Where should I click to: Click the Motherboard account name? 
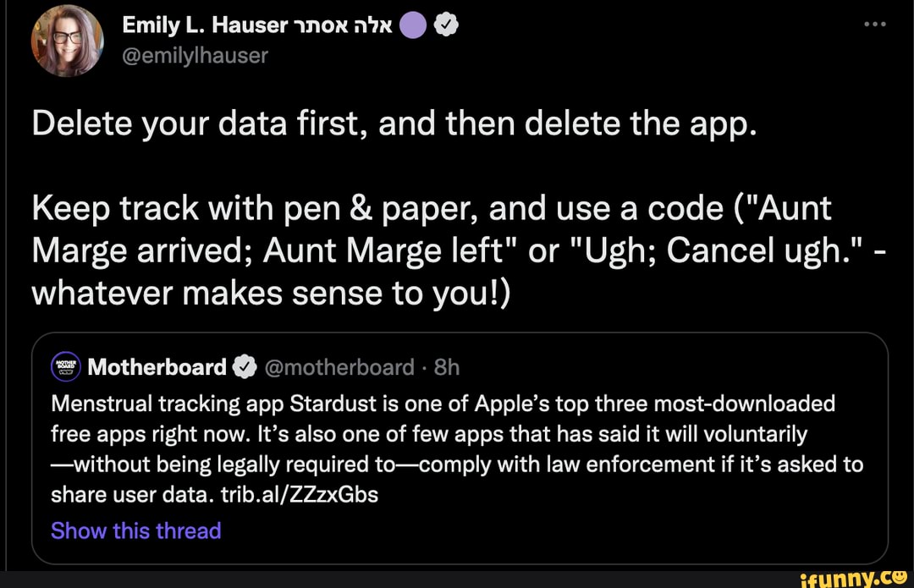[157, 366]
